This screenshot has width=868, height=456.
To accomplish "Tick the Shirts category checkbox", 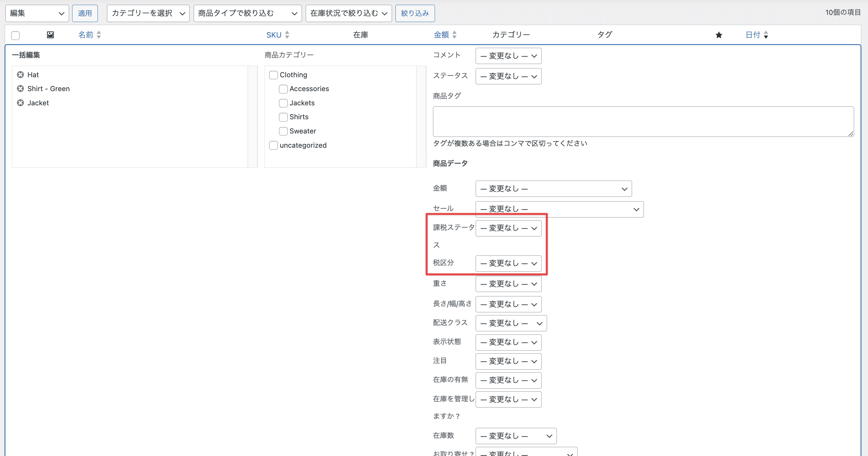I will pyautogui.click(x=283, y=117).
